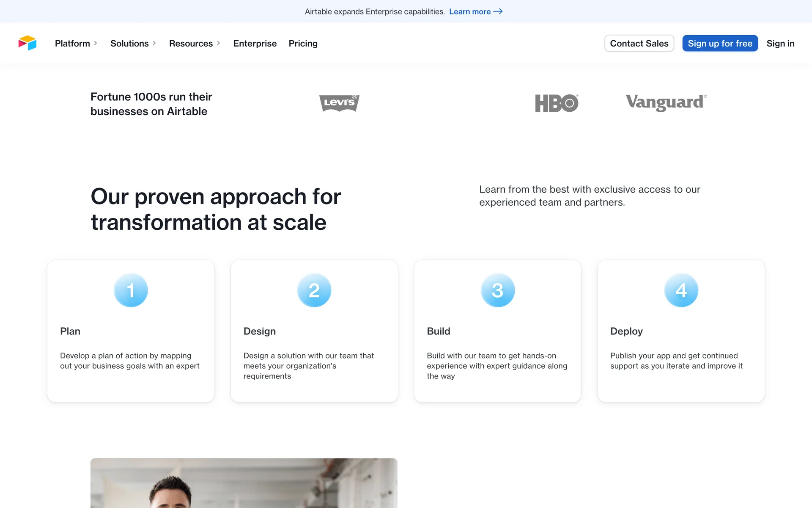Follow the Learn more banner link
The image size is (812, 508).
(x=469, y=11)
